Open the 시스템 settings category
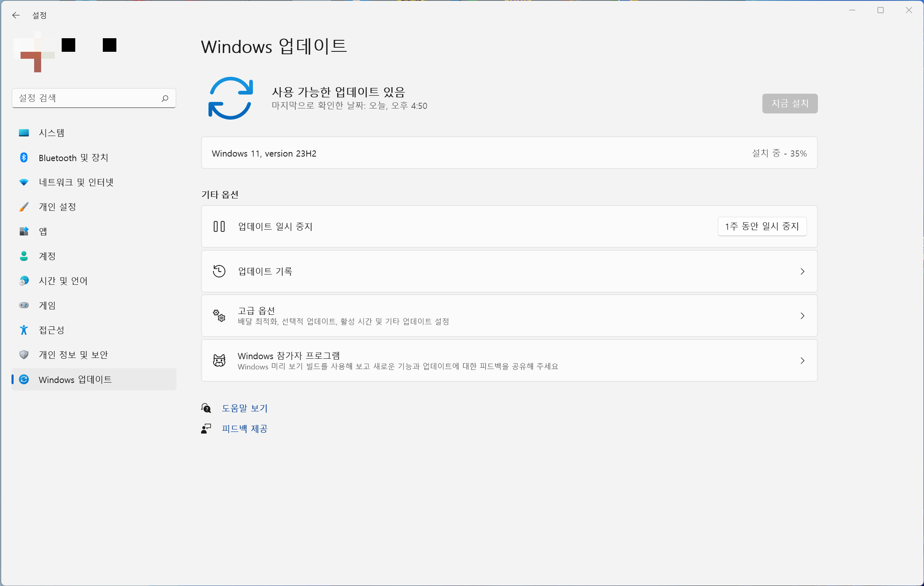 [x=52, y=133]
